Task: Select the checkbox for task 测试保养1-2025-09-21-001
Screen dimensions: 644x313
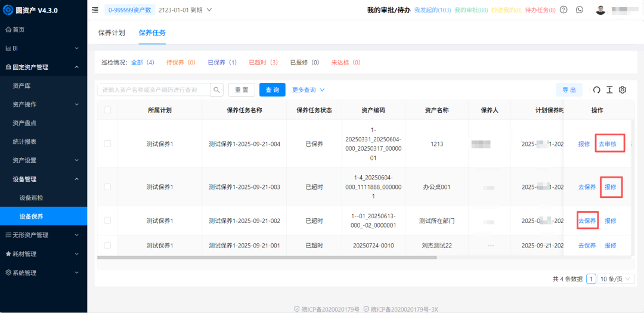Action: [107, 245]
